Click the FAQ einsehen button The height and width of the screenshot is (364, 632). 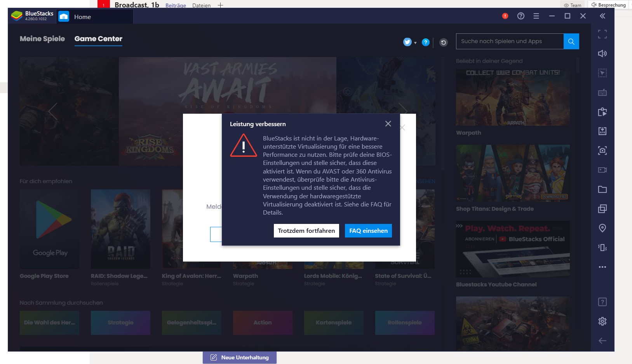(x=368, y=231)
